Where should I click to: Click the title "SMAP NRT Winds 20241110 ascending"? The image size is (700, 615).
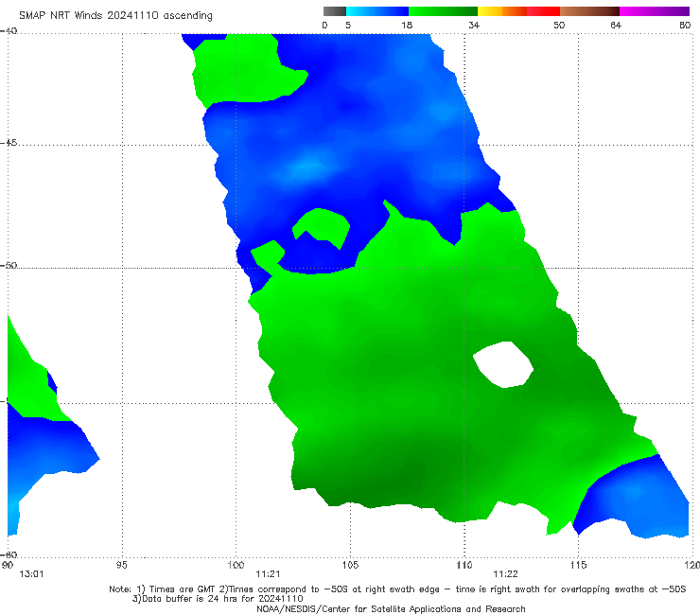pyautogui.click(x=115, y=15)
